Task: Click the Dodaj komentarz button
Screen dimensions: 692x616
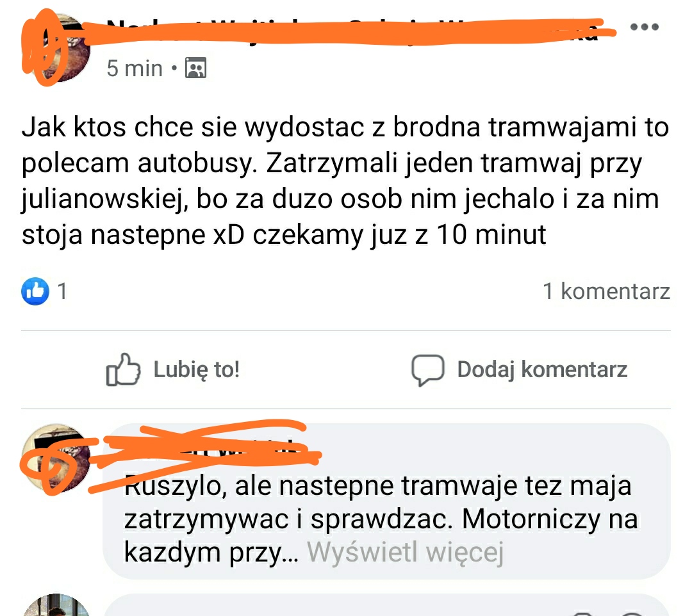Action: 519,370
